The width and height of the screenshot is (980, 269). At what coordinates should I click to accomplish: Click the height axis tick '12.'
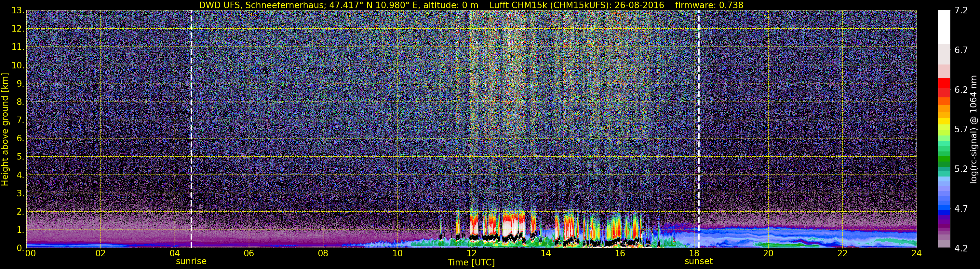coord(18,29)
